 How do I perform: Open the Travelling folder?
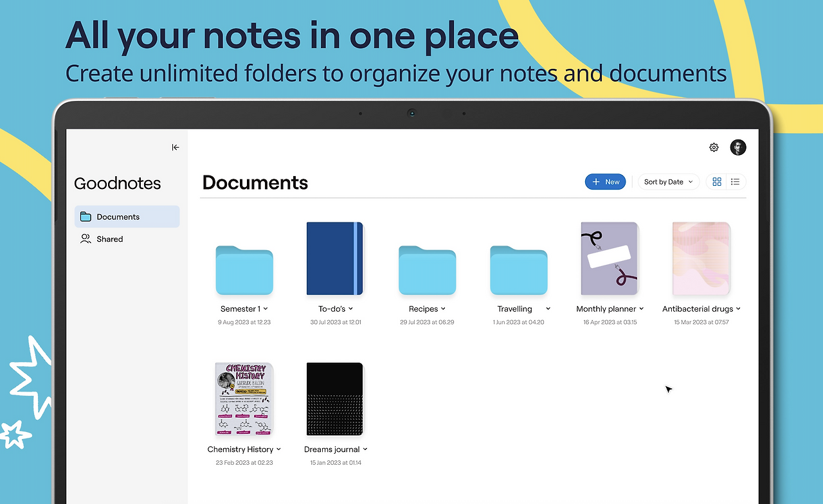[x=518, y=269]
